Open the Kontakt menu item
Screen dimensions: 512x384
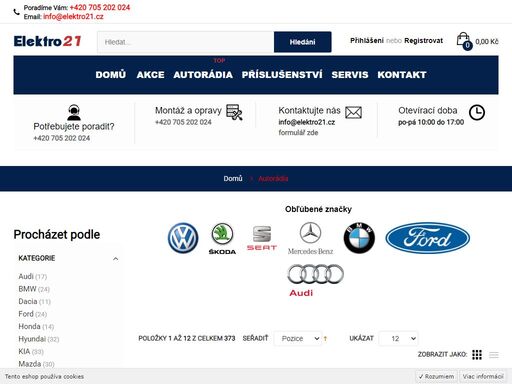tap(402, 75)
